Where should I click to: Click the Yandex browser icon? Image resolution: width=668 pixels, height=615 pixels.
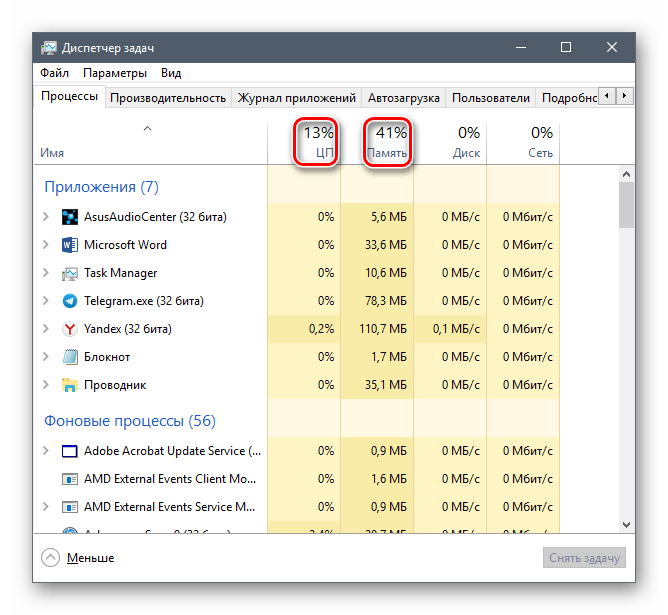(x=70, y=329)
